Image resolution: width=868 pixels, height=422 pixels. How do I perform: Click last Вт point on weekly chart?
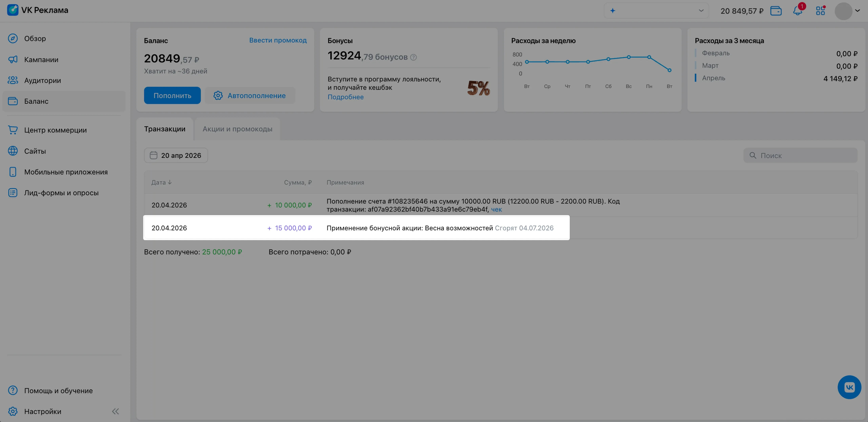click(x=669, y=70)
